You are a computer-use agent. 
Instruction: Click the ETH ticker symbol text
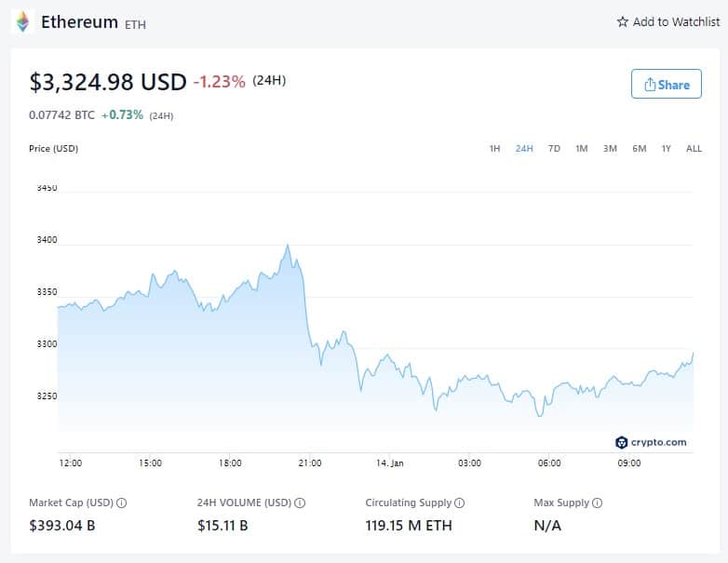(x=135, y=24)
